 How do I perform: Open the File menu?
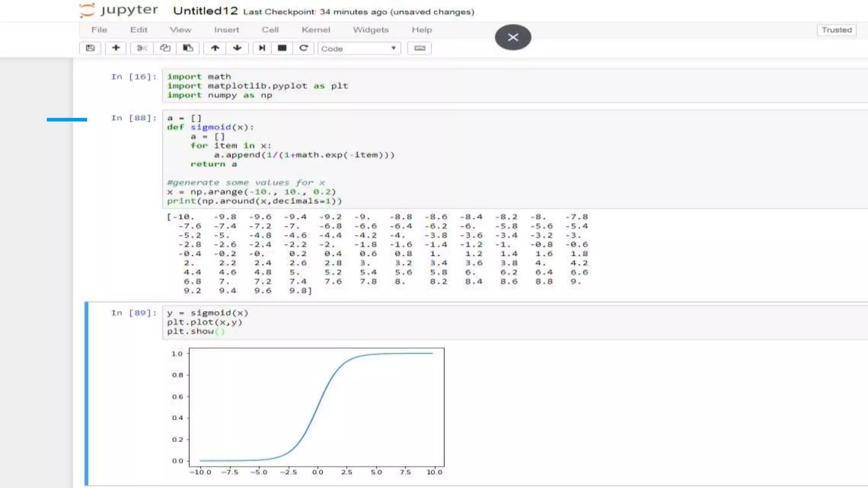pyautogui.click(x=99, y=30)
